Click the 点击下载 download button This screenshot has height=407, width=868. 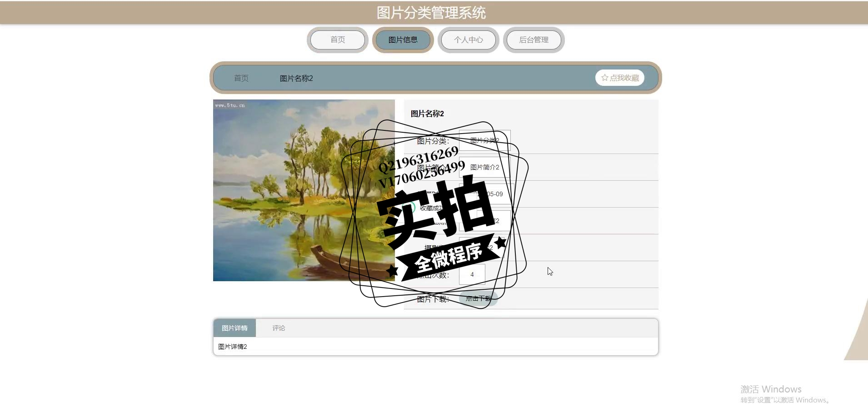(x=479, y=298)
